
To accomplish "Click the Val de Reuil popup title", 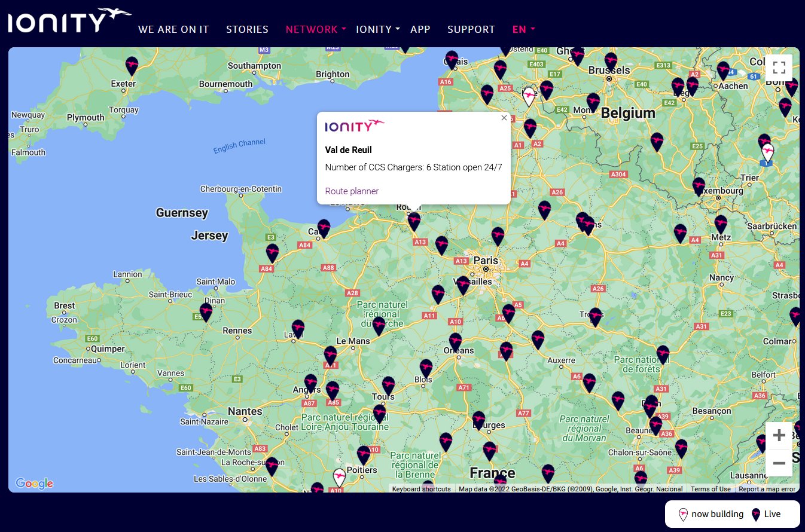I will click(x=349, y=150).
